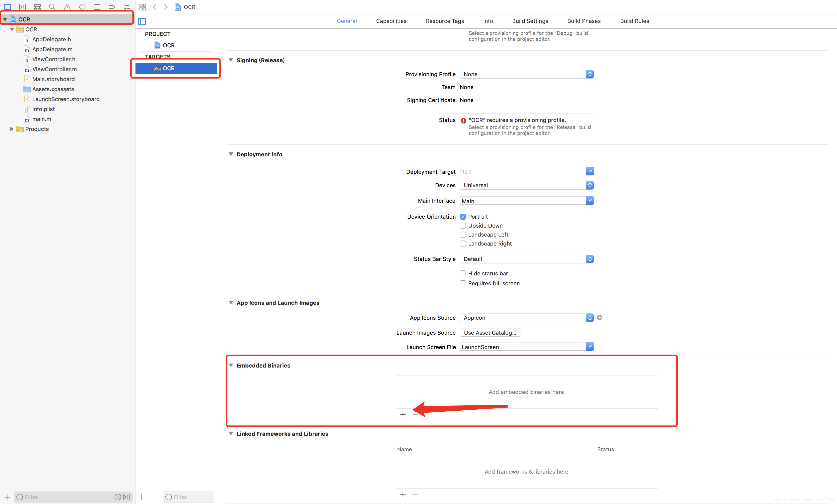
Task: Select the OCR target with app icon
Action: (x=176, y=68)
